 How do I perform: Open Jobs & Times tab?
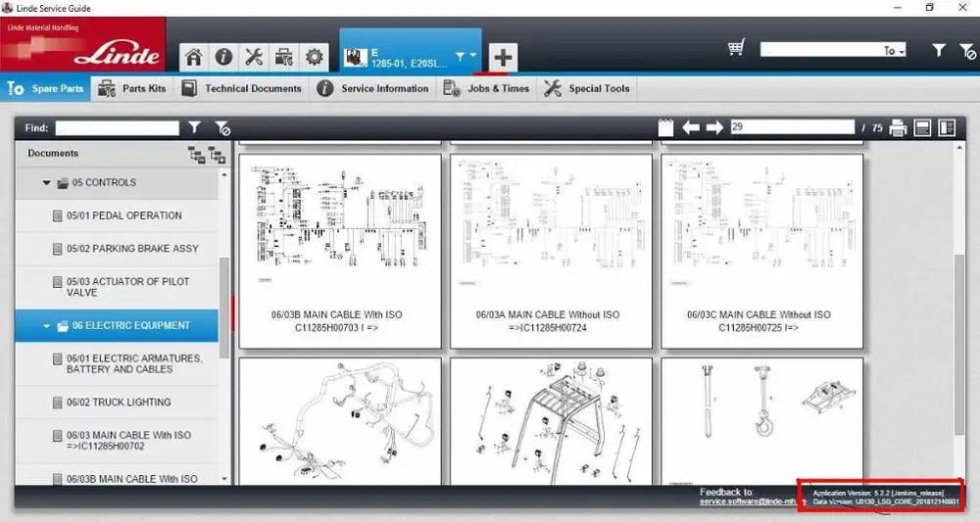tap(486, 89)
